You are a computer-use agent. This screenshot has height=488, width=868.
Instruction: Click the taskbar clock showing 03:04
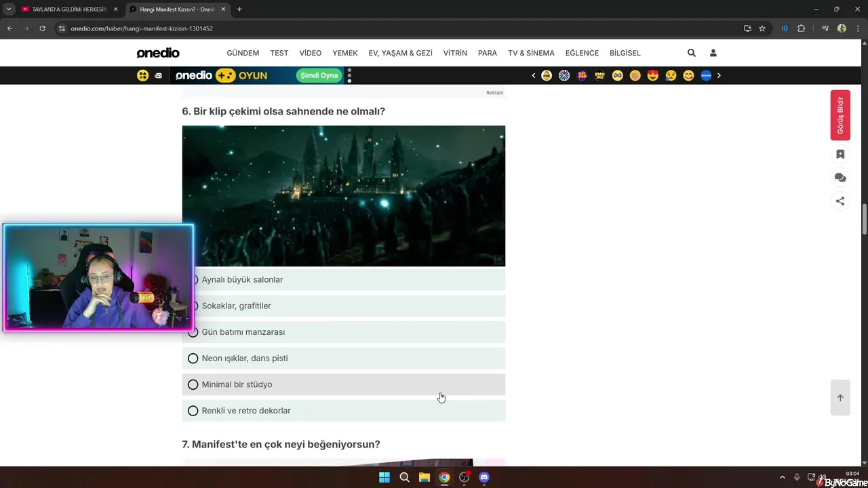point(852,474)
